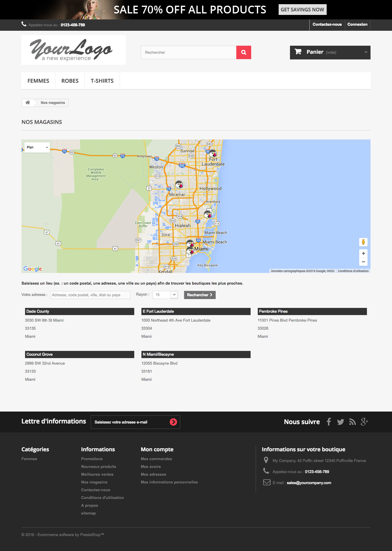Screen dimensions: 392x551
Task: Click the Fort Lauderdale store map marker
Action: tap(212, 154)
